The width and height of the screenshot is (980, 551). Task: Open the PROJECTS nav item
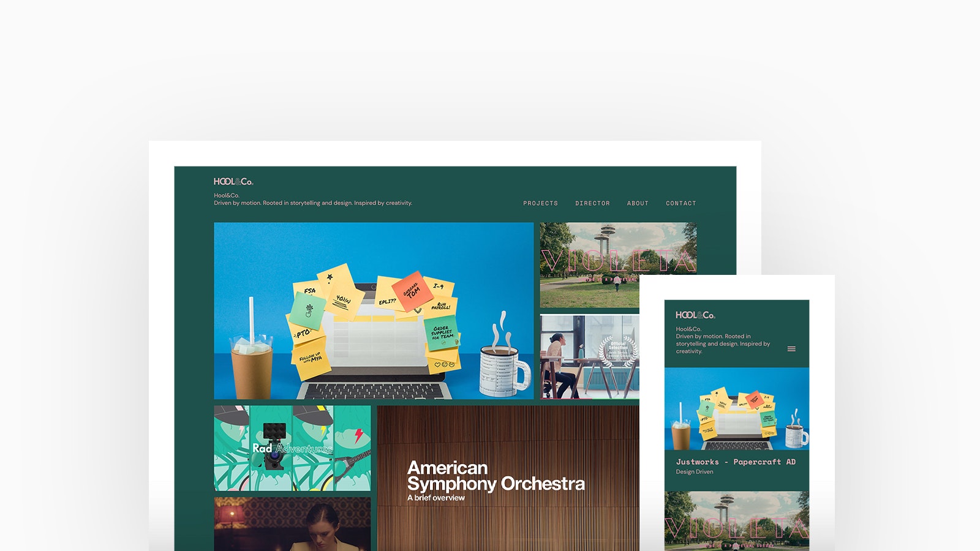[540, 203]
